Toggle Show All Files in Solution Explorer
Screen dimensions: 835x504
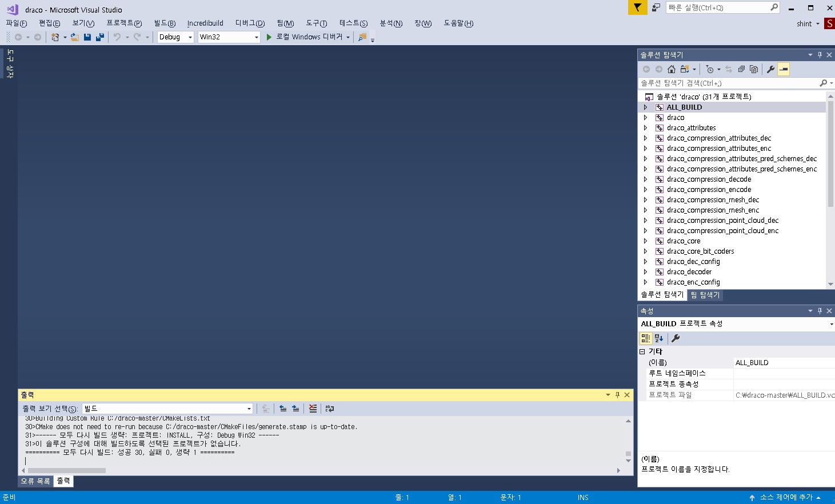tap(754, 69)
